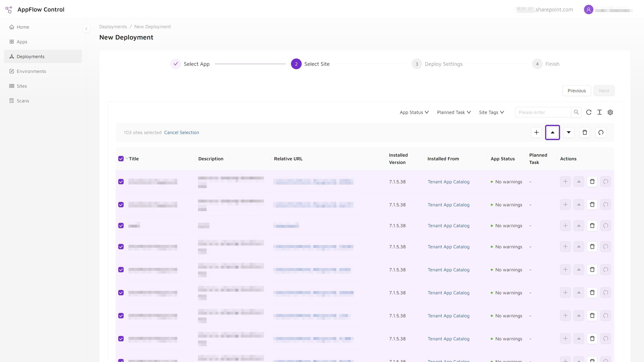Click the trash icon in the fifth row
644x362 pixels.
(592, 270)
